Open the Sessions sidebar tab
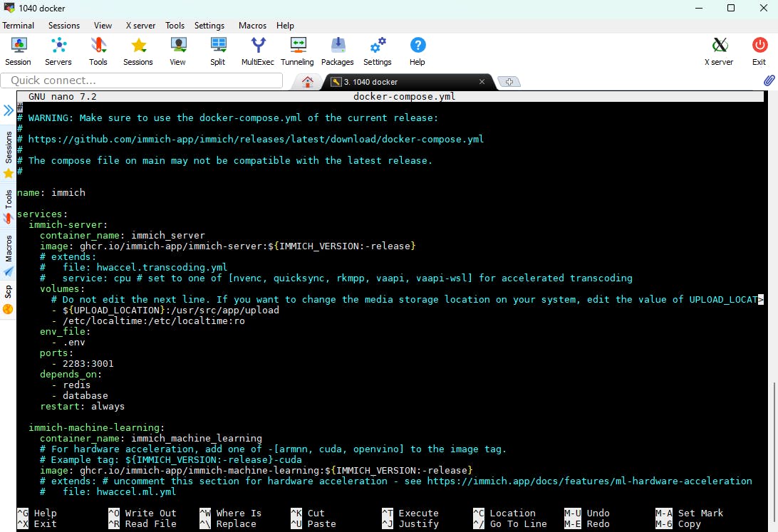This screenshot has width=778, height=532. [x=9, y=155]
